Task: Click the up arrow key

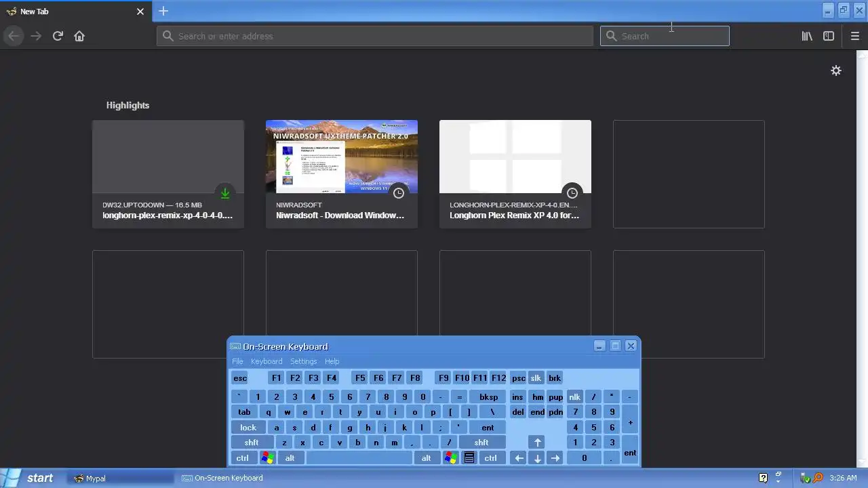Action: click(x=537, y=443)
